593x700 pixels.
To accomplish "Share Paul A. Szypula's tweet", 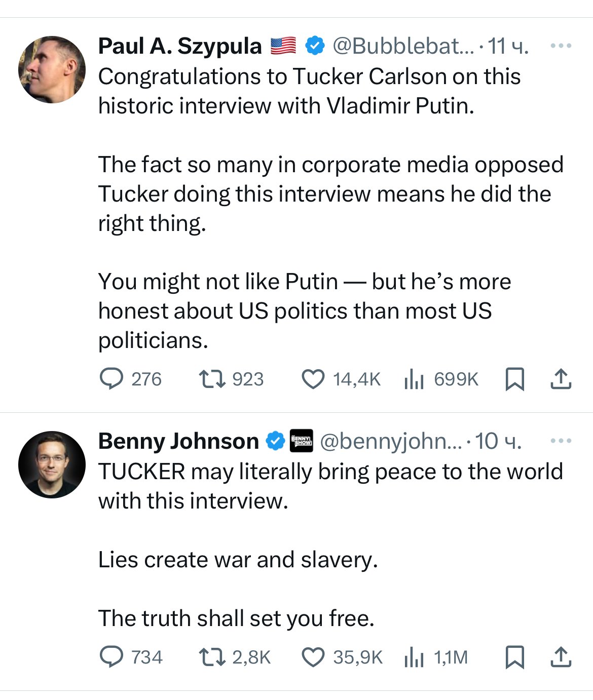I will [561, 379].
